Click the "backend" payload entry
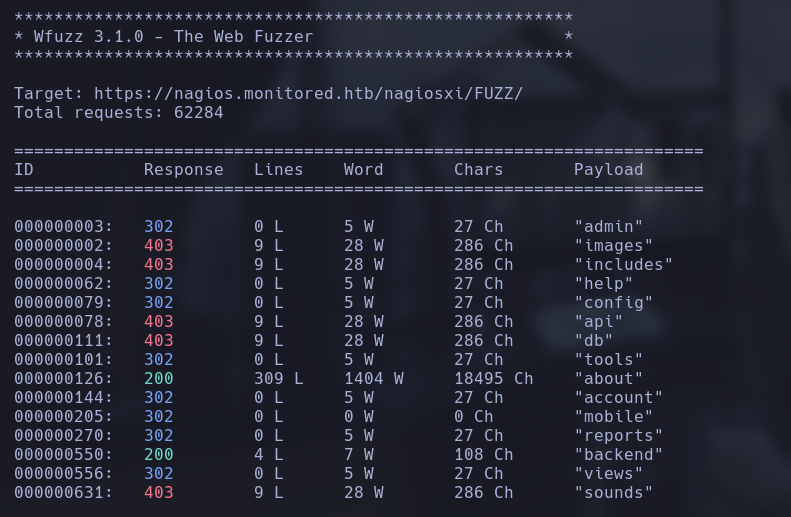 [618, 455]
